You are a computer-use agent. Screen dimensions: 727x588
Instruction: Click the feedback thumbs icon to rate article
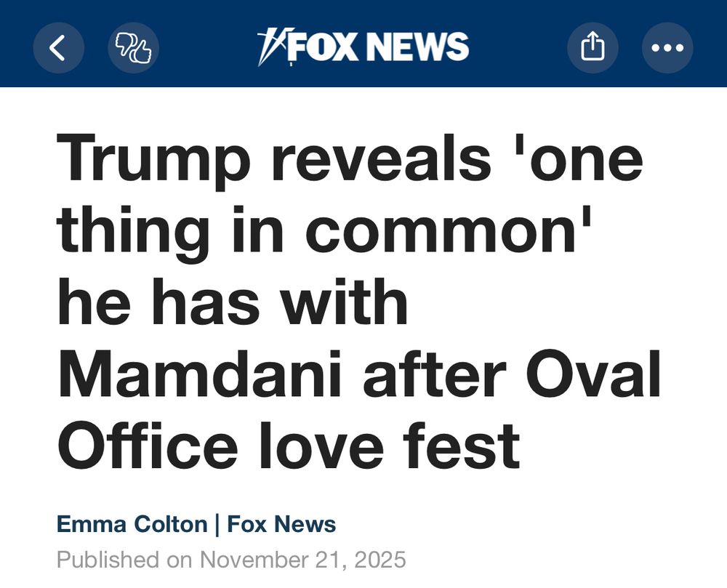coord(133,47)
